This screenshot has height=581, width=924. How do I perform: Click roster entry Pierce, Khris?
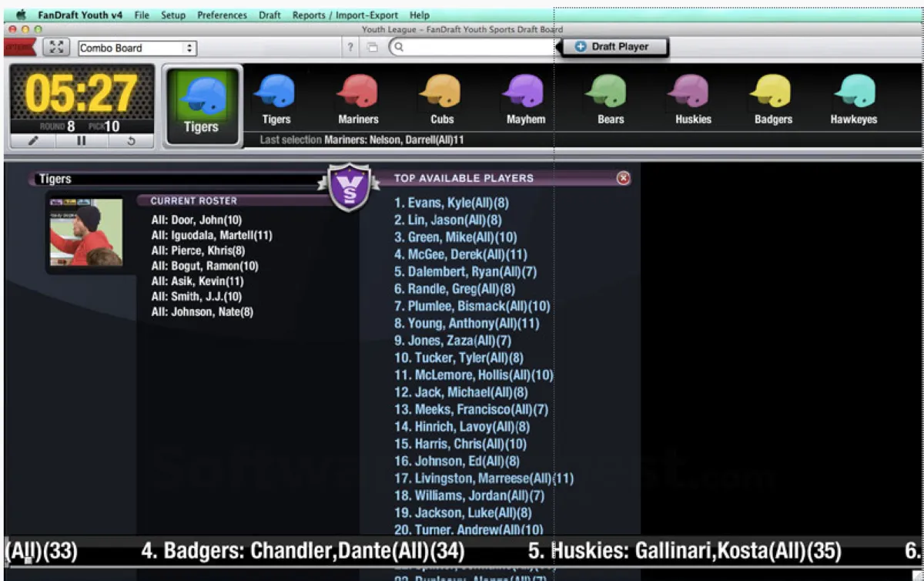(198, 250)
